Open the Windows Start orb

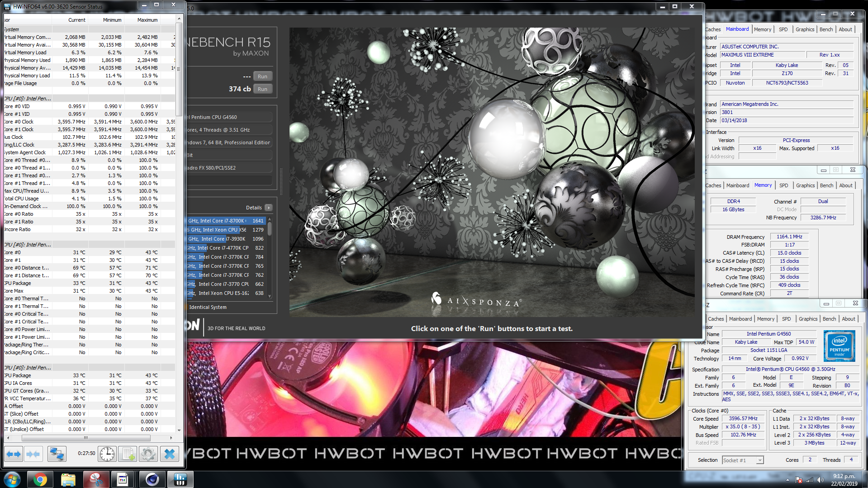(12, 479)
